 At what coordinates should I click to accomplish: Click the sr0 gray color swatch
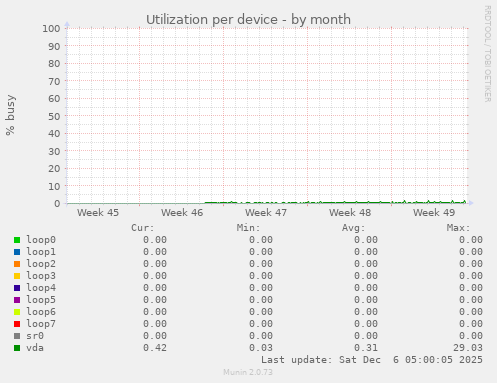17,336
